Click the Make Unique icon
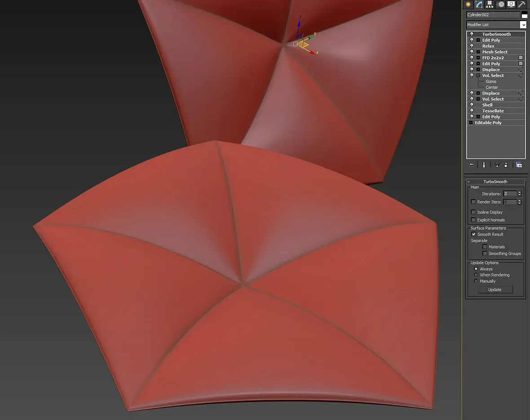Image resolution: width=530 pixels, height=420 pixels. [x=496, y=165]
